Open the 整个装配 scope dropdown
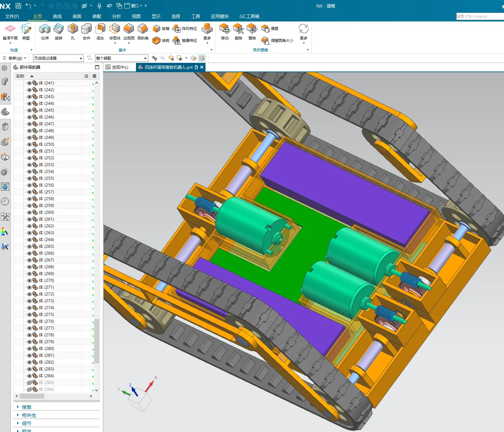The width and height of the screenshot is (504, 432). (121, 58)
